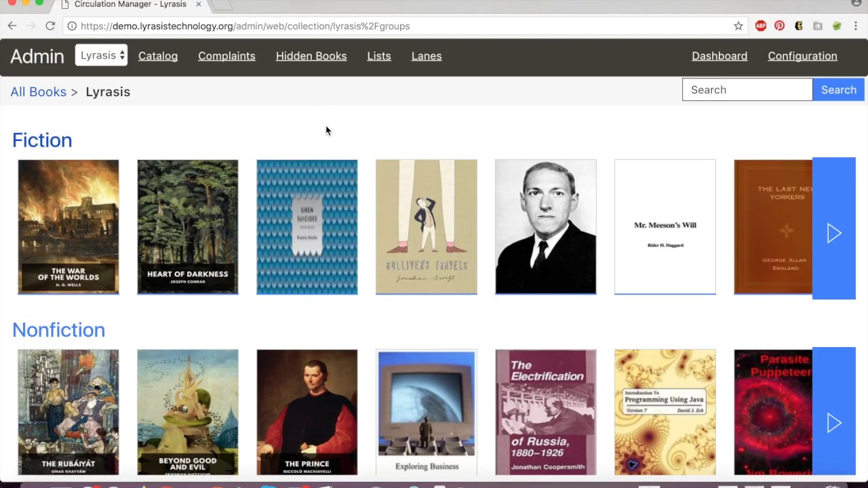
Task: Click the browser back arrow
Action: 12,26
